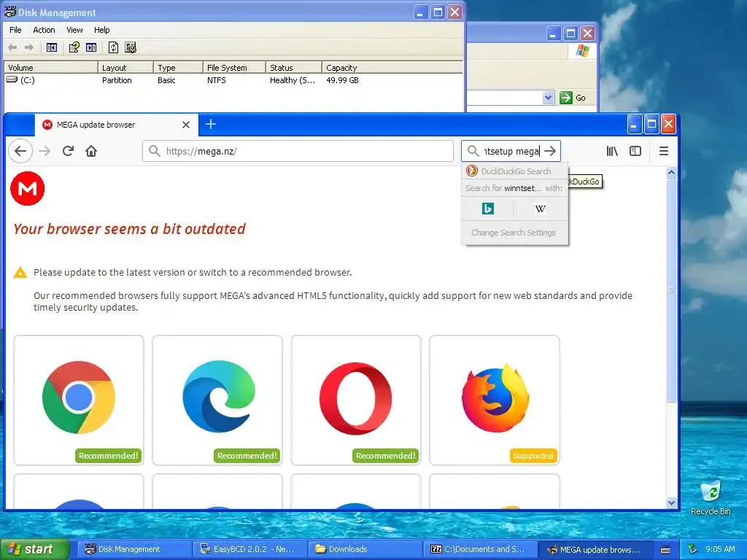Open Disk Management Help menu
Viewport: 747px width, 560px height.
tap(101, 30)
